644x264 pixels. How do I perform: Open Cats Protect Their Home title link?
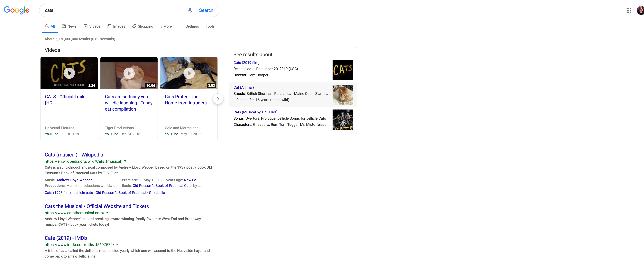coord(186,100)
